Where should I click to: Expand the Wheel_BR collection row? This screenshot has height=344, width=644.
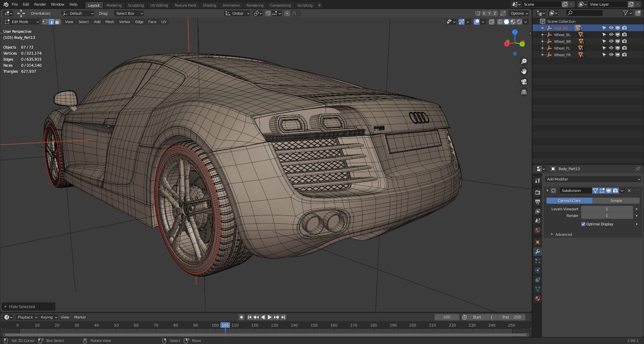pyautogui.click(x=542, y=42)
